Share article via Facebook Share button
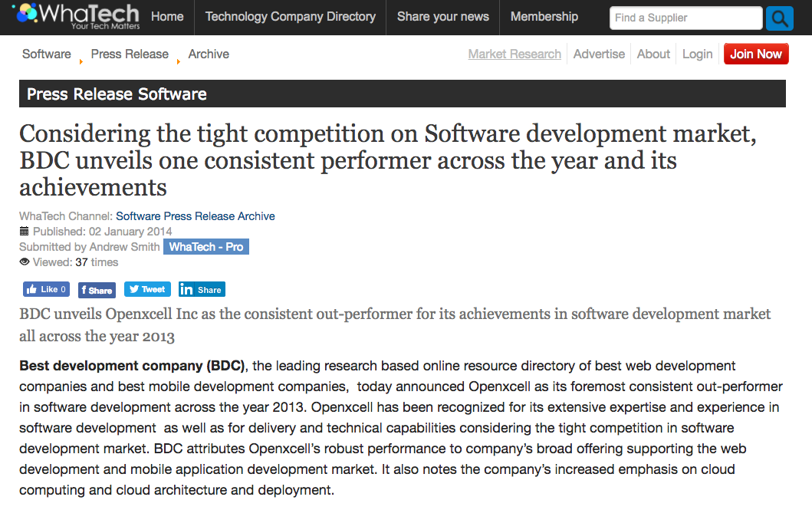 97,290
